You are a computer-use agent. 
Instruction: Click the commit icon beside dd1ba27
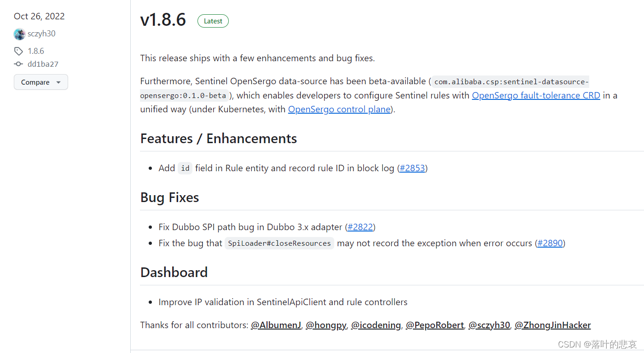click(x=18, y=64)
